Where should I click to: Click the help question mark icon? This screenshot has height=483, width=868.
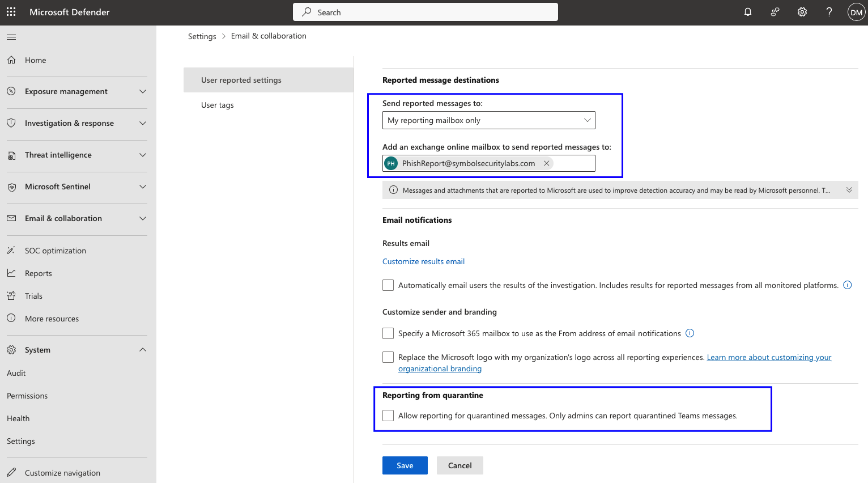click(x=829, y=11)
